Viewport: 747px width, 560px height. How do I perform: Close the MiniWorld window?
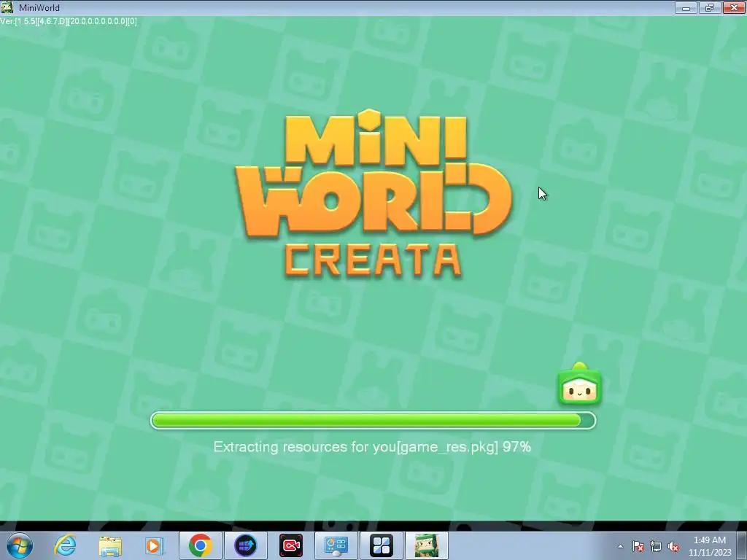[734, 7]
